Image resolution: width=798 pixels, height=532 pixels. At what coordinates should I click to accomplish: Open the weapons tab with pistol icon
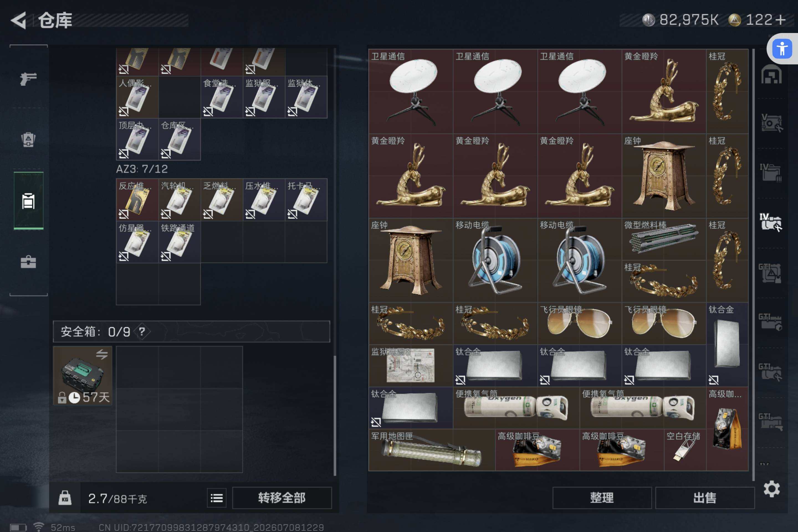28,79
